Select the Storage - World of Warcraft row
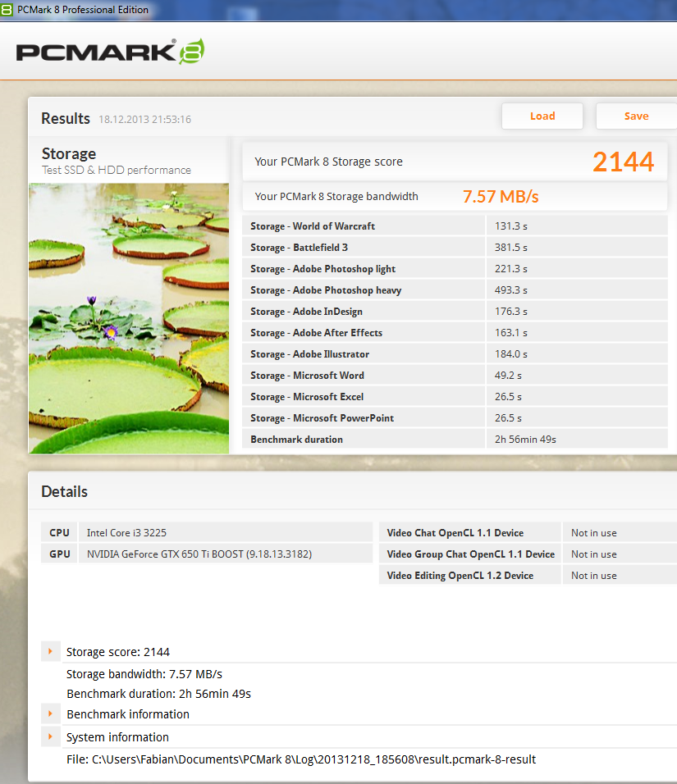The width and height of the screenshot is (677, 784). pyautogui.click(x=455, y=226)
